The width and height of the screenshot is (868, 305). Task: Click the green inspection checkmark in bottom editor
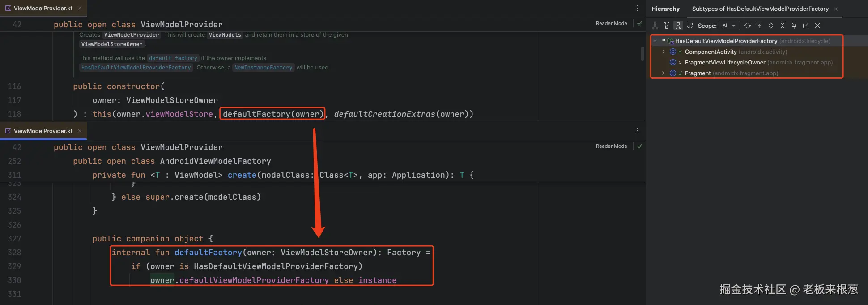[640, 146]
